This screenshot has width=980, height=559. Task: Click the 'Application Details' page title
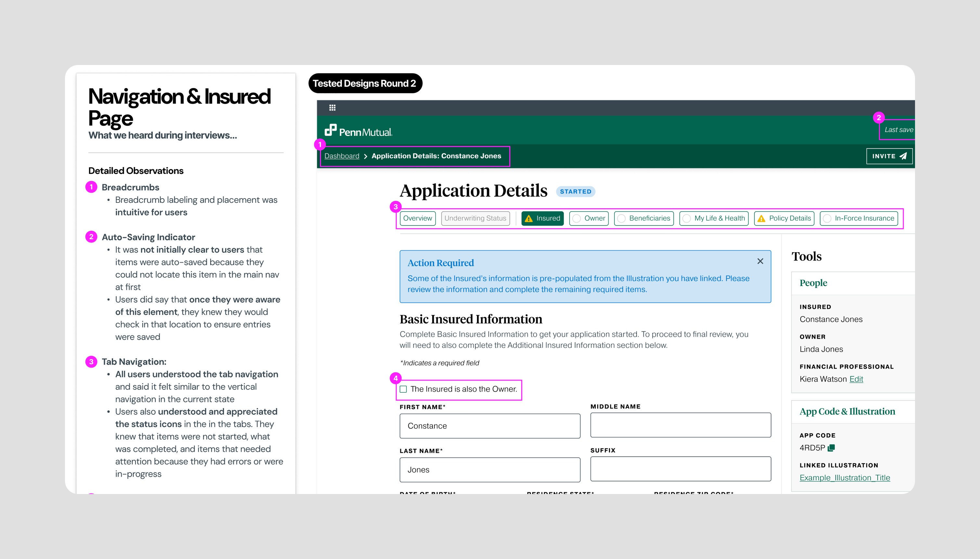pos(473,191)
